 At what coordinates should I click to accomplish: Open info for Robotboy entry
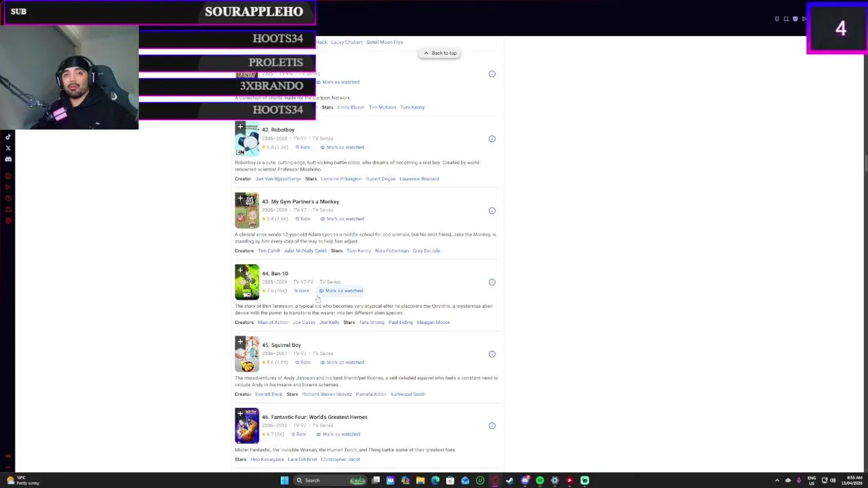tap(492, 139)
